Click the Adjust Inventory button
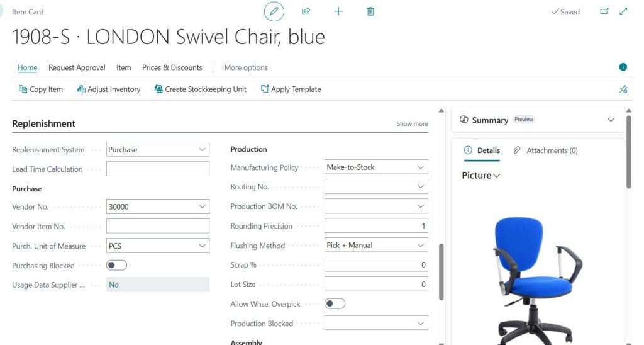This screenshot has height=345, width=644. [x=109, y=89]
